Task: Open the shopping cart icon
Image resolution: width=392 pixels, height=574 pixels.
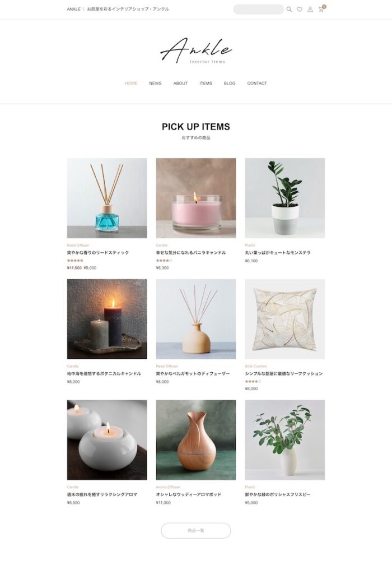Action: [321, 9]
